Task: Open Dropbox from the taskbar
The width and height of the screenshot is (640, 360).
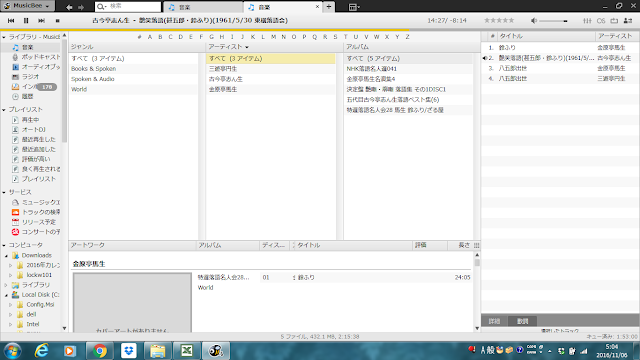Action: (129, 351)
